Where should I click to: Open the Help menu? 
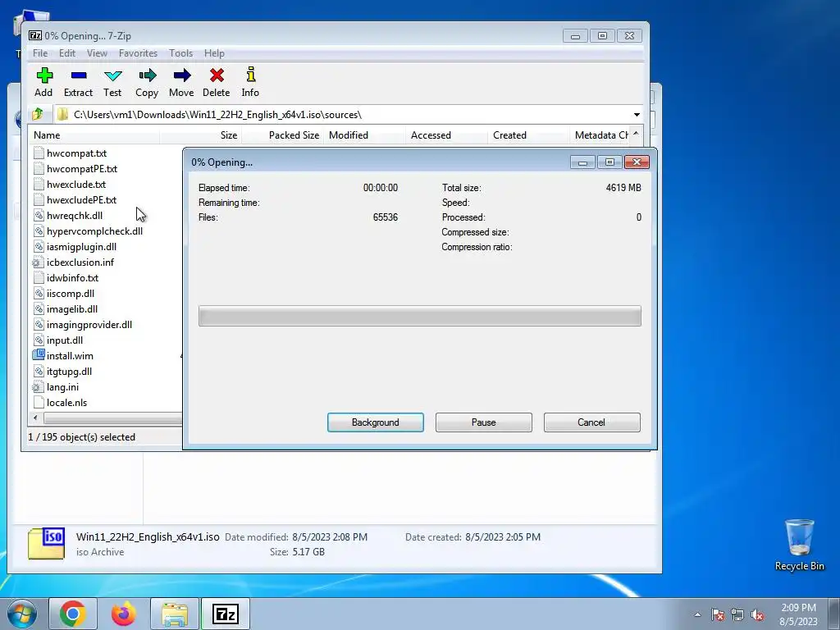214,53
